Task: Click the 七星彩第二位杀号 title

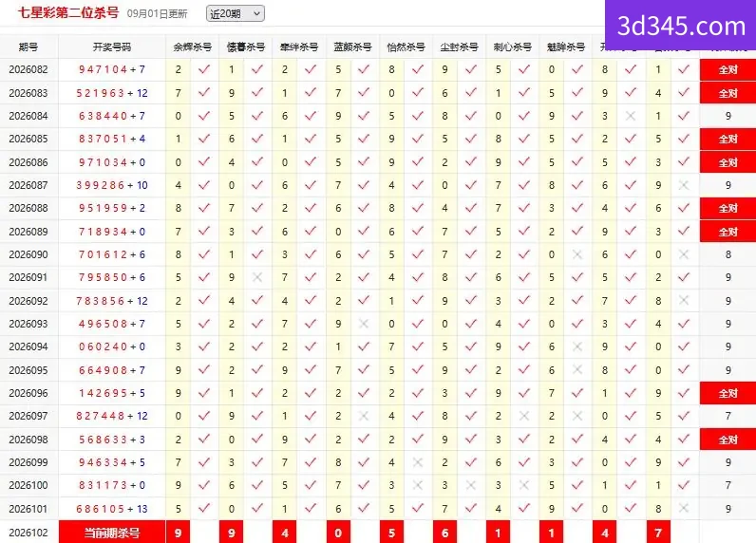Action: pyautogui.click(x=68, y=13)
